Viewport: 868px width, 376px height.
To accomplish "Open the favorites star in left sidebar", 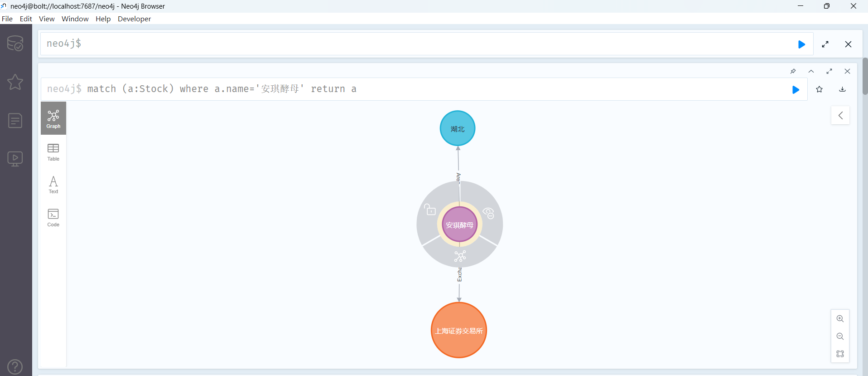I will tap(15, 82).
